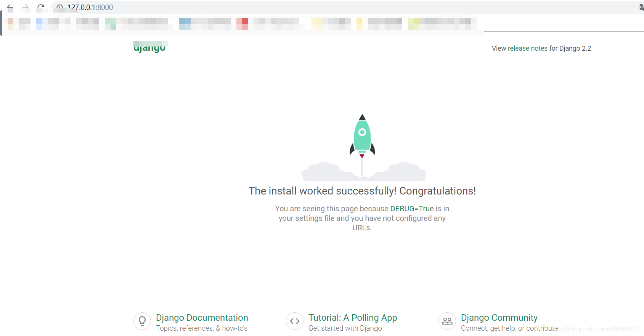Click the site info icon in the address bar
The image size is (644, 336).
coord(60,7)
